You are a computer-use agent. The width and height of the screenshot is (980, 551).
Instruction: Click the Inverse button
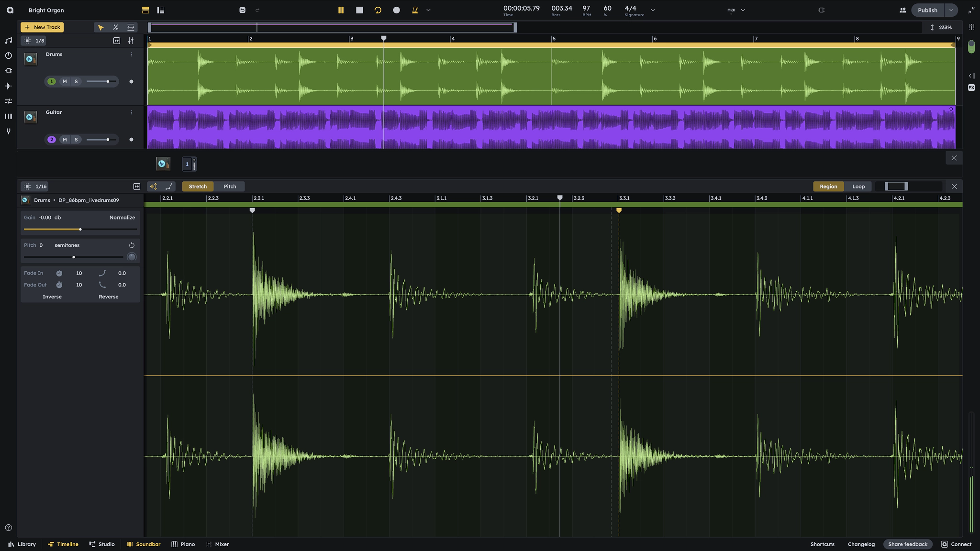[52, 297]
